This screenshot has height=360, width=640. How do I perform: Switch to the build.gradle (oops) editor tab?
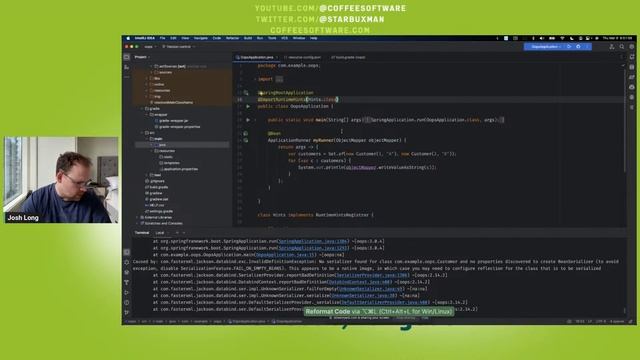coord(348,58)
